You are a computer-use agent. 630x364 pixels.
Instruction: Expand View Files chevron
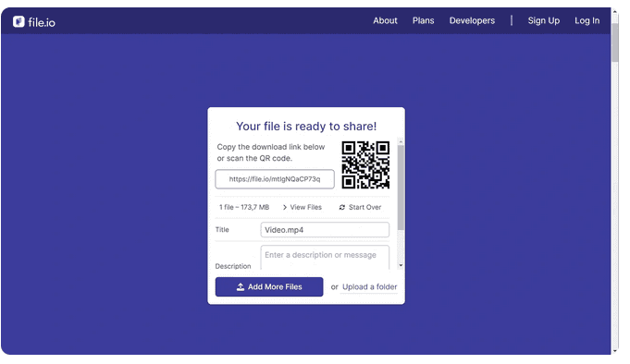pyautogui.click(x=284, y=207)
